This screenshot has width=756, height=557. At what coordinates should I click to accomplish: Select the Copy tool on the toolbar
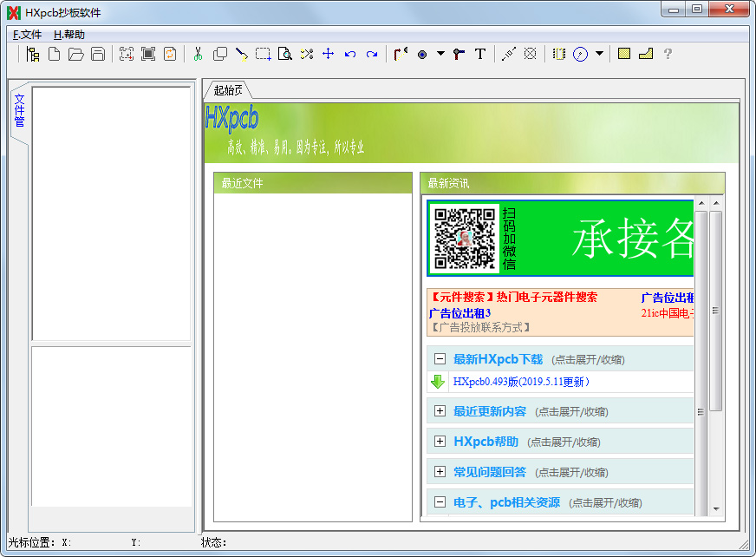(x=221, y=54)
